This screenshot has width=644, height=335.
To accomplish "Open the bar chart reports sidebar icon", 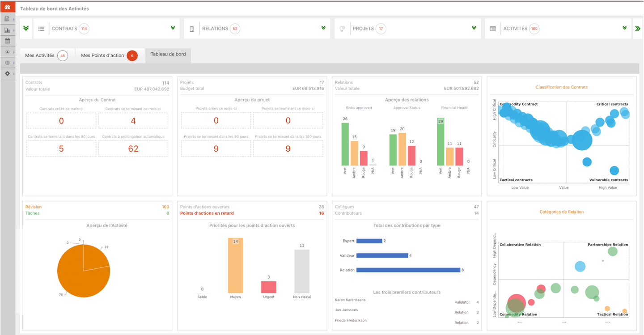I will pyautogui.click(x=7, y=30).
